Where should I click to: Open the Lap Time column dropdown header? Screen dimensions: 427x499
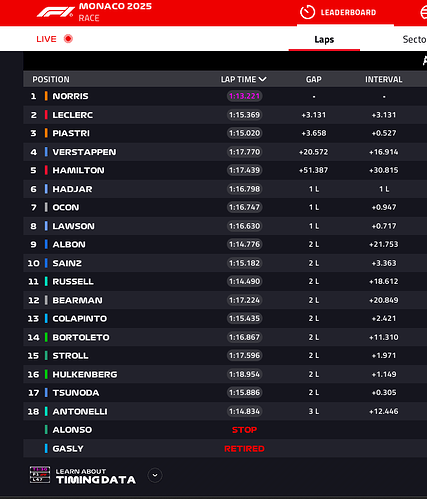[x=243, y=79]
